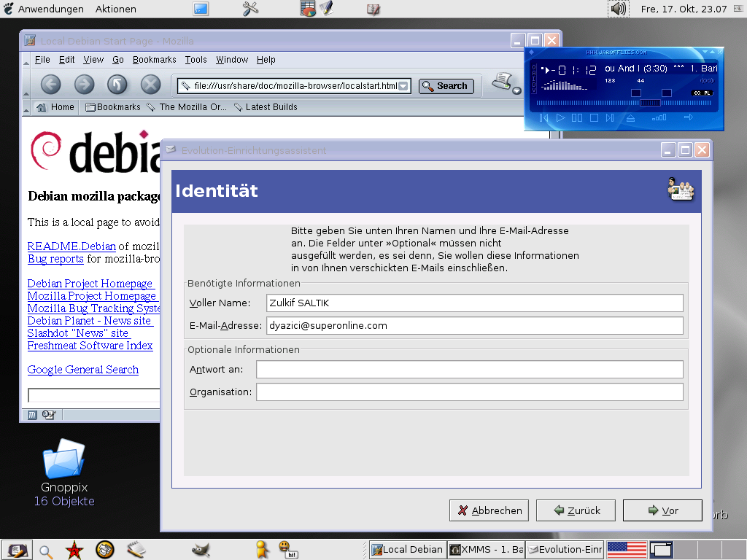Open the Anwendungen panel menu
747x560 pixels.
pos(50,9)
